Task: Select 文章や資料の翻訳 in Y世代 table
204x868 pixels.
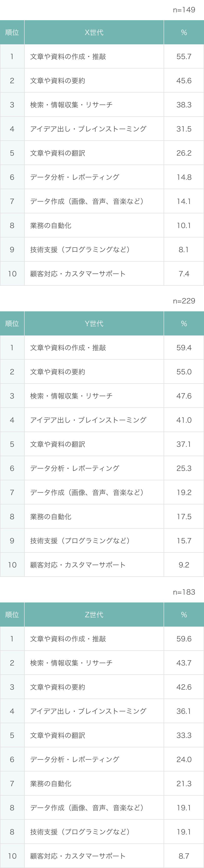Action: (x=57, y=444)
